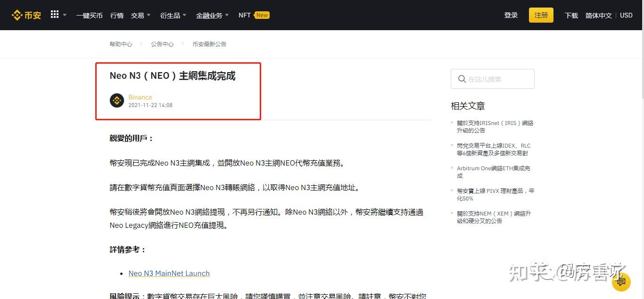Open the yellow chat support button
This screenshot has width=644, height=299.
click(x=621, y=282)
